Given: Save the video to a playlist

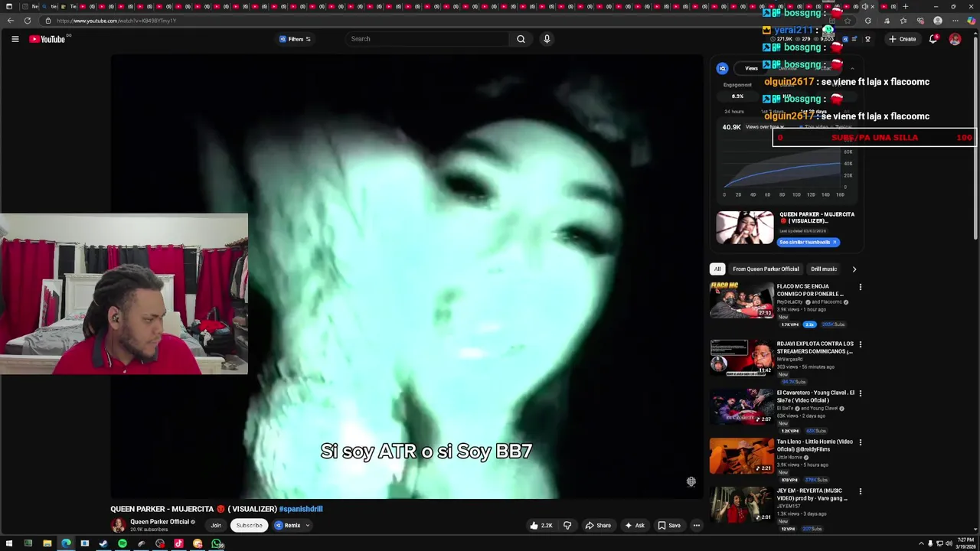Looking at the screenshot, I should pyautogui.click(x=669, y=526).
